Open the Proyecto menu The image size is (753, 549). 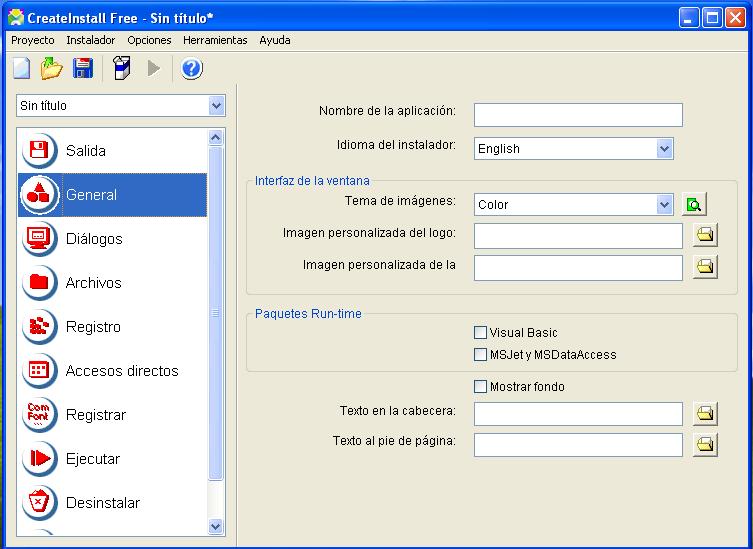pos(33,40)
